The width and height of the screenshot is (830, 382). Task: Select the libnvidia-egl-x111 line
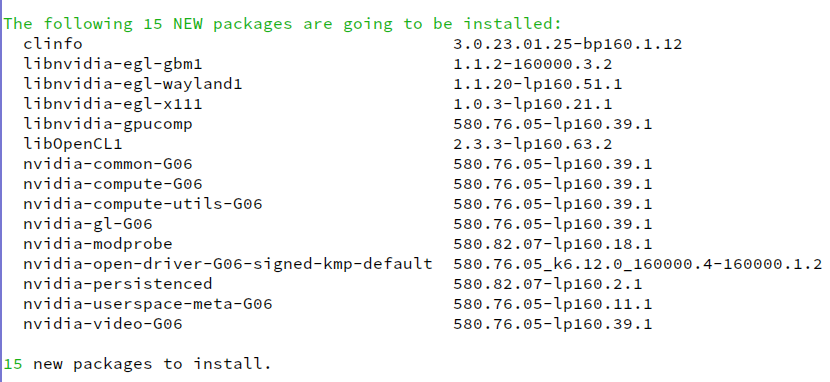pos(113,104)
